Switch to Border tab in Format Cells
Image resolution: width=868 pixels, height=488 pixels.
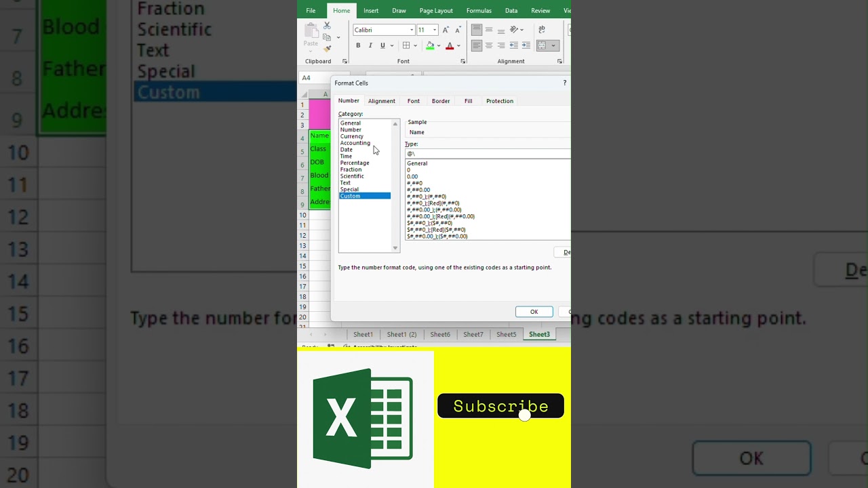(441, 101)
